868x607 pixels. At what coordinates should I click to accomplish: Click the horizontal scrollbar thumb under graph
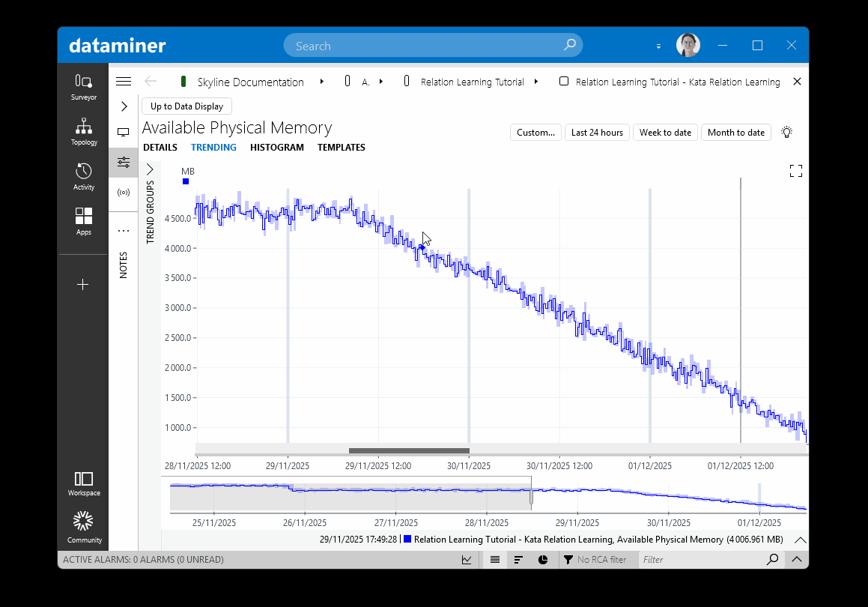[409, 451]
